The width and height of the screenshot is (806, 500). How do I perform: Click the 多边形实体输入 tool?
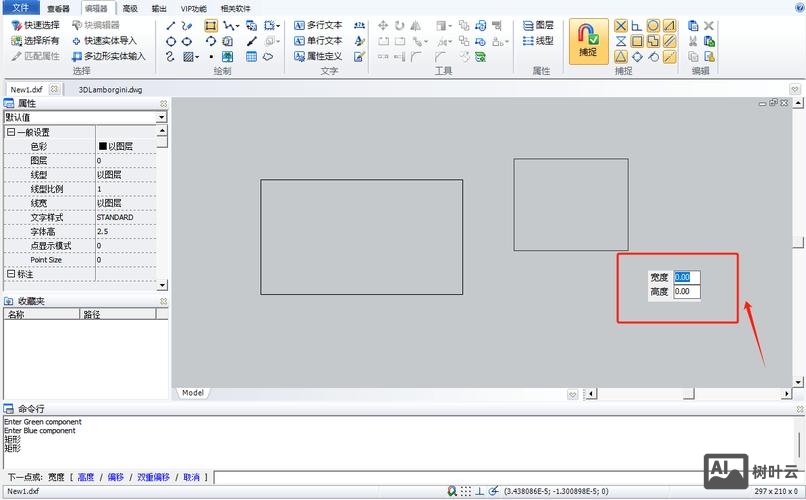click(x=108, y=56)
